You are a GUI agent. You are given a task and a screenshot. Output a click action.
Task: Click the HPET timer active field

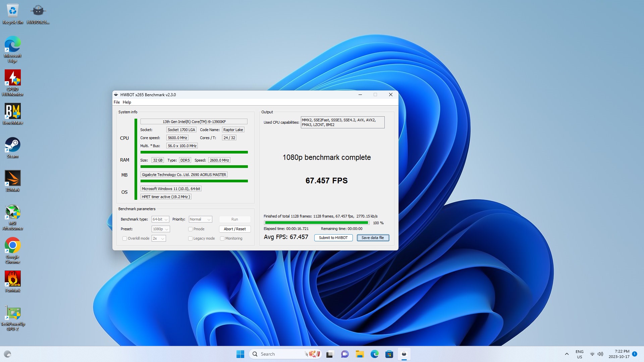pos(166,197)
